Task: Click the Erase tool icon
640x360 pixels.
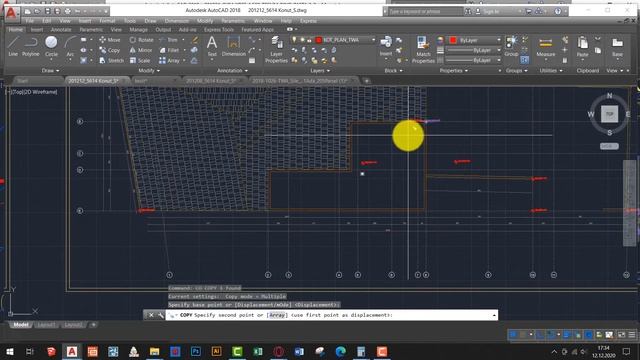Action: pyautogui.click(x=195, y=40)
